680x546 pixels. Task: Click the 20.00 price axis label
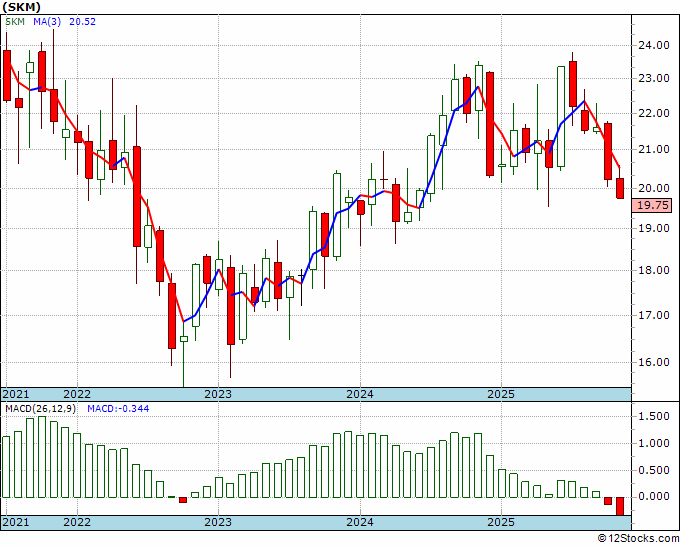pos(653,188)
